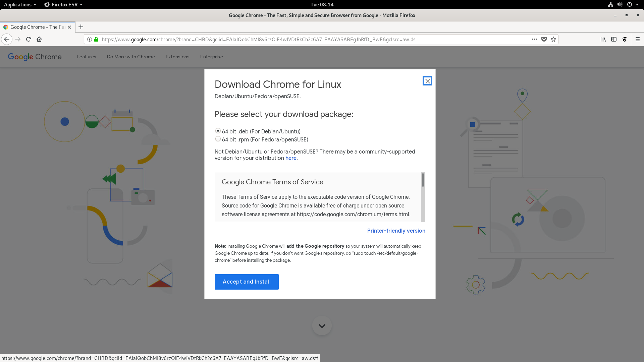Open network status icon in top bar
644x362 pixels.
[610, 4]
